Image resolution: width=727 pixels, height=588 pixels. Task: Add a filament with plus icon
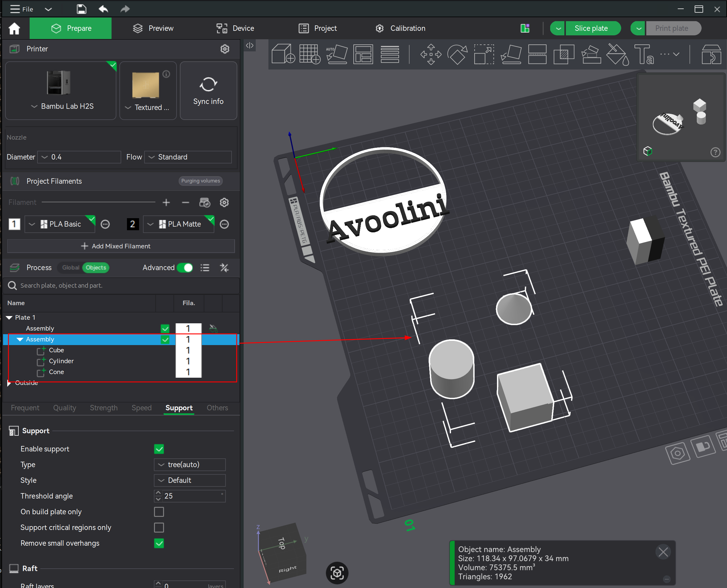click(166, 202)
